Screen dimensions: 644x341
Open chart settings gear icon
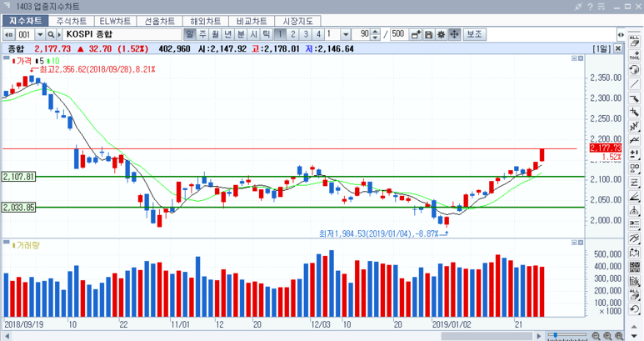[x=441, y=34]
